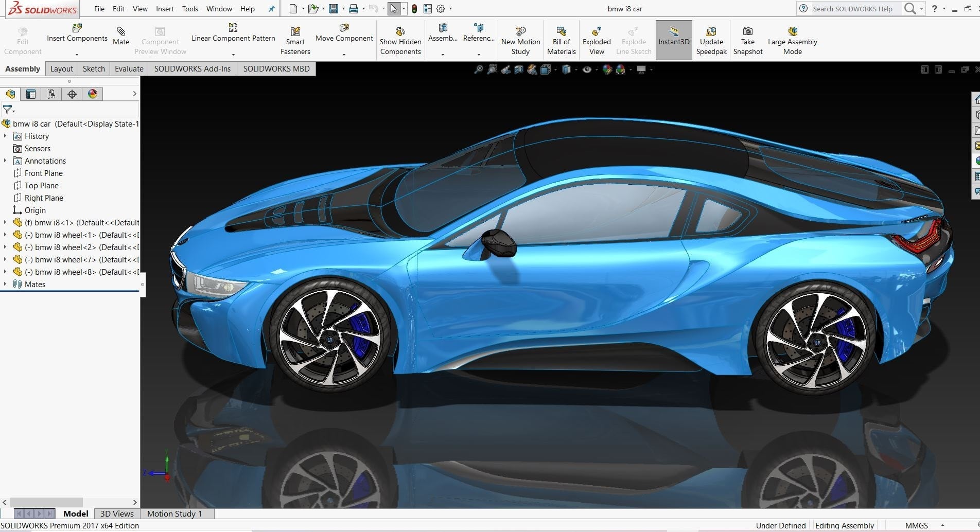The height and width of the screenshot is (532, 980).
Task: Take Snapshot of the assembly
Action: pyautogui.click(x=748, y=41)
